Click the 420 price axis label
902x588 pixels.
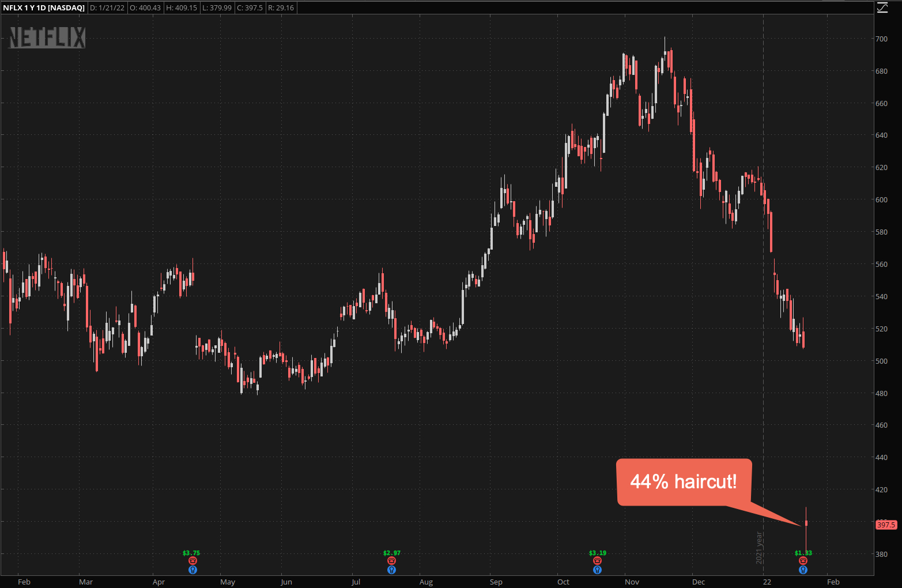881,490
